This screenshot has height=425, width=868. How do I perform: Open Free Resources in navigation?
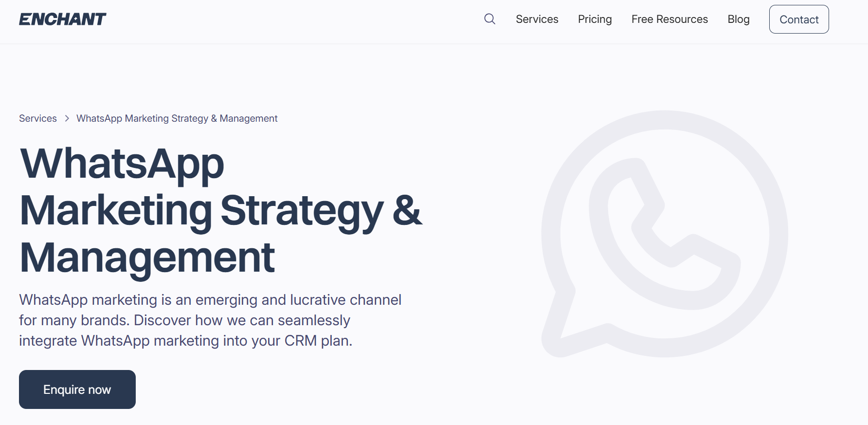(669, 19)
